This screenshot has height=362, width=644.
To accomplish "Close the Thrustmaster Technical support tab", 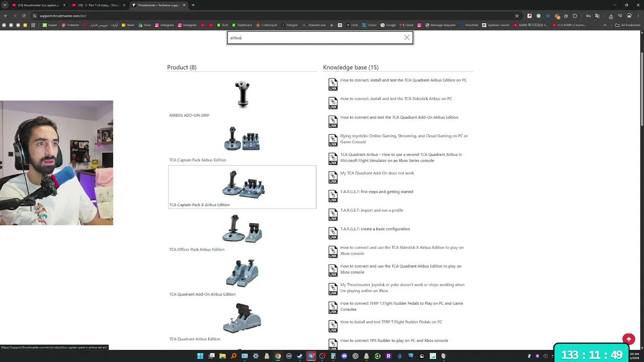I will click(x=184, y=5).
